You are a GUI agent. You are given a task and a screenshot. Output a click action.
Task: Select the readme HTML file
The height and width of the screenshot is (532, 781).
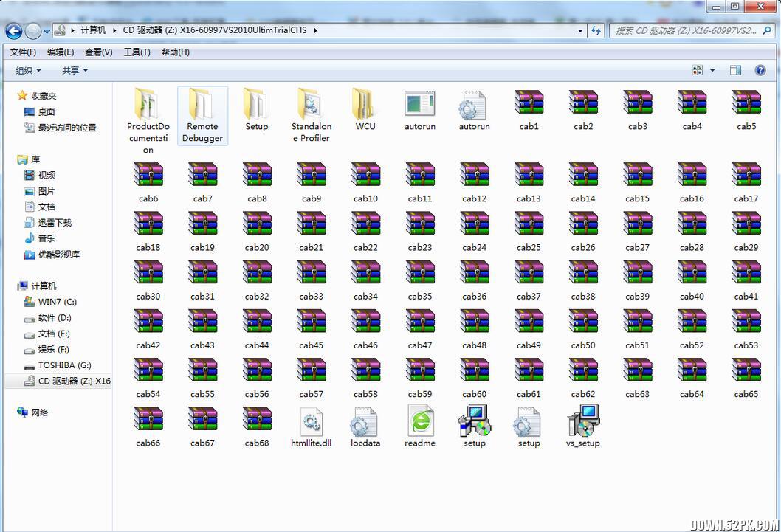click(x=420, y=426)
